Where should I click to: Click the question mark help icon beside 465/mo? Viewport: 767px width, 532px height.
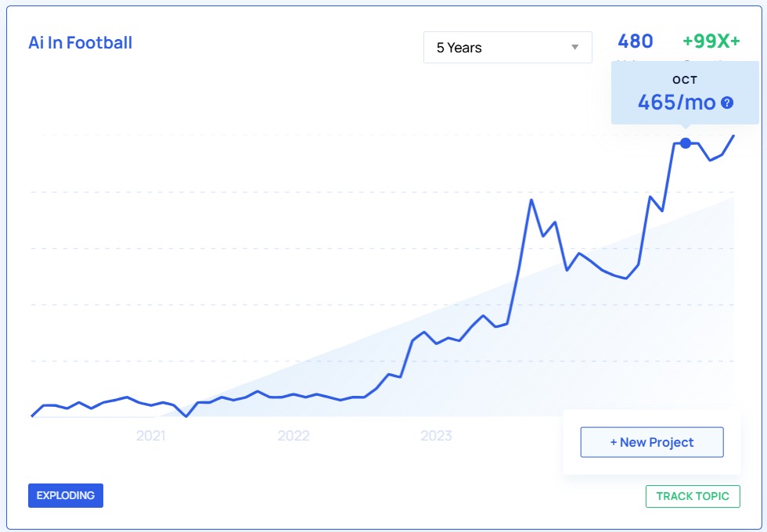point(728,102)
